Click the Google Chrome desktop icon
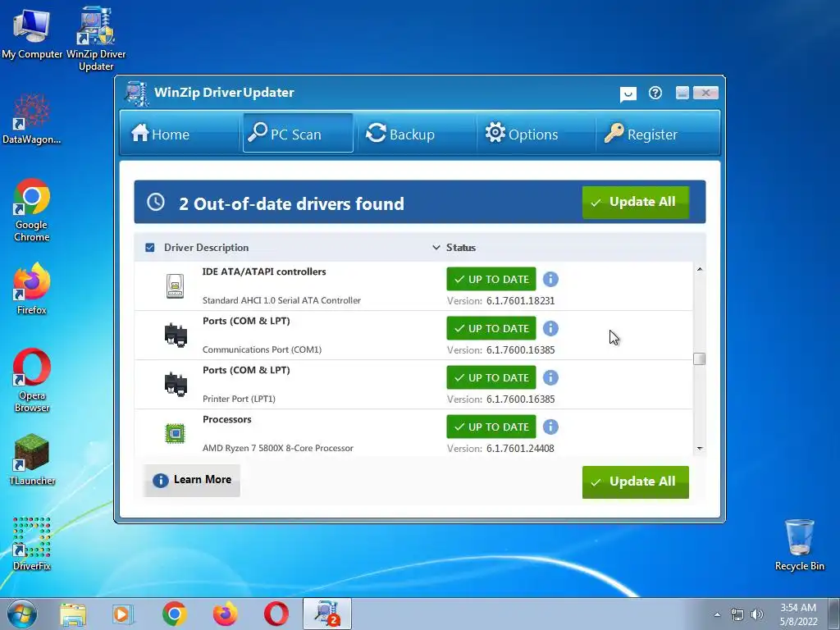The width and height of the screenshot is (840, 630). point(32,210)
